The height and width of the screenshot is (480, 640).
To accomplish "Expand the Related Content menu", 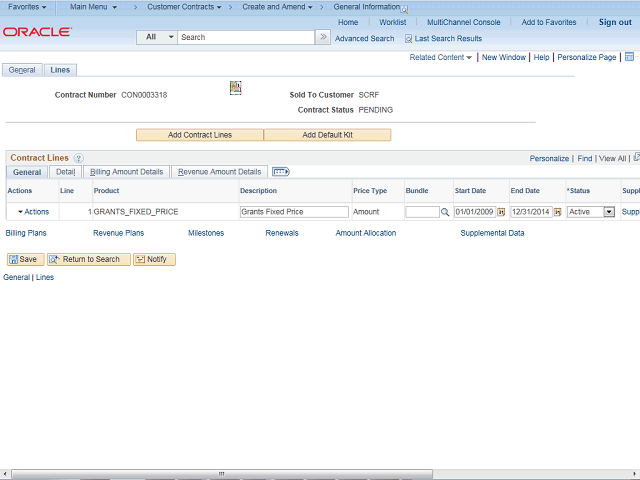I will [440, 58].
